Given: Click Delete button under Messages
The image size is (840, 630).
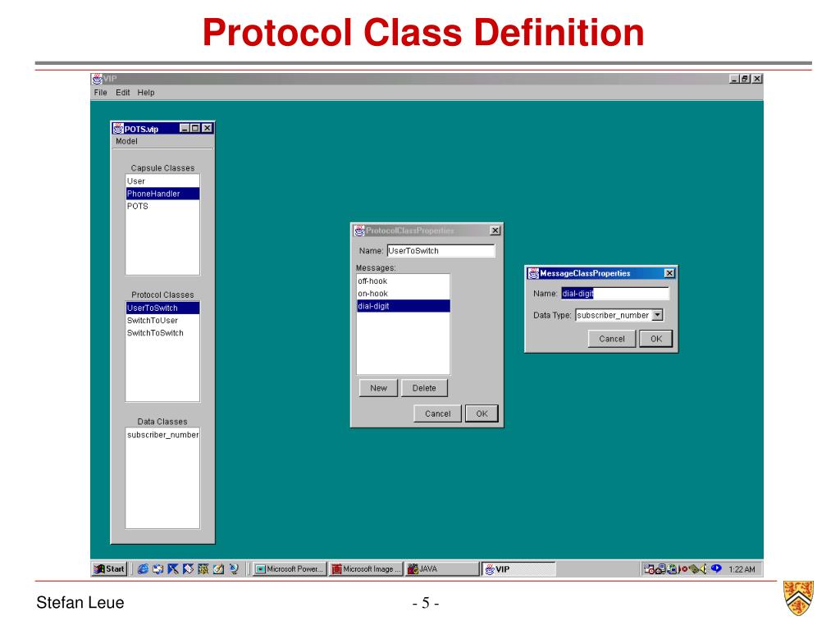Looking at the screenshot, I should point(424,388).
